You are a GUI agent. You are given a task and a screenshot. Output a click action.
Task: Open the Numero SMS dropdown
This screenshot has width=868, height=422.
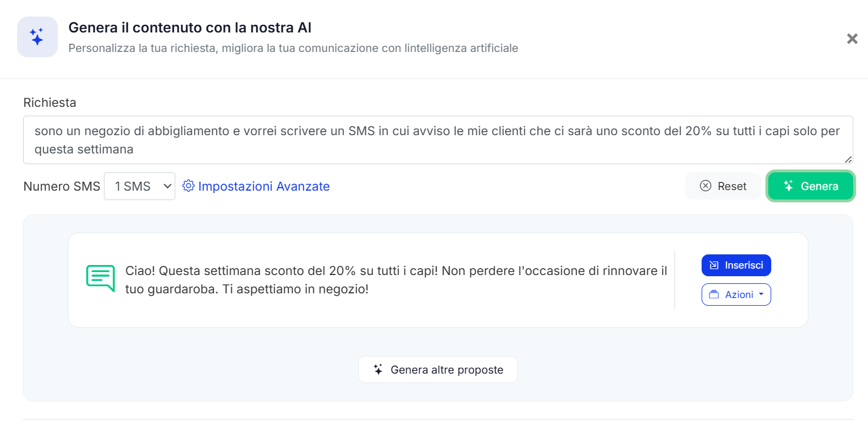tap(139, 185)
